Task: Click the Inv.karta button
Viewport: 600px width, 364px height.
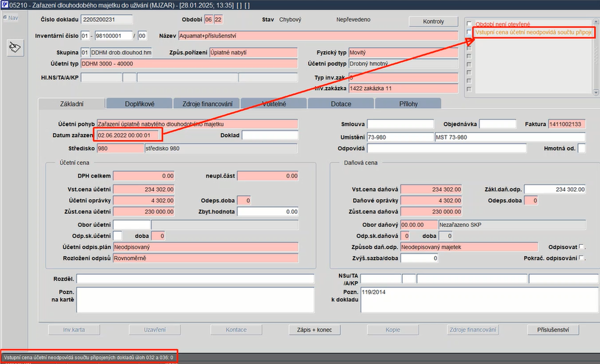Action: 74,330
